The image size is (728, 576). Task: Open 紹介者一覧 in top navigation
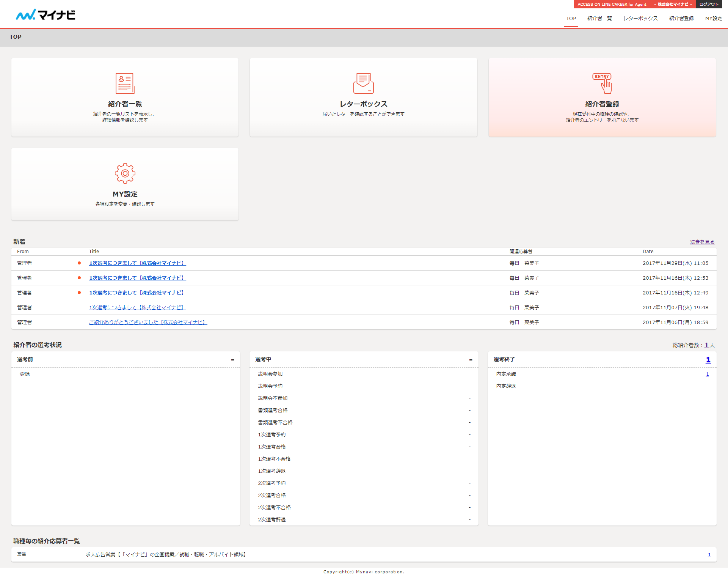pyautogui.click(x=599, y=18)
